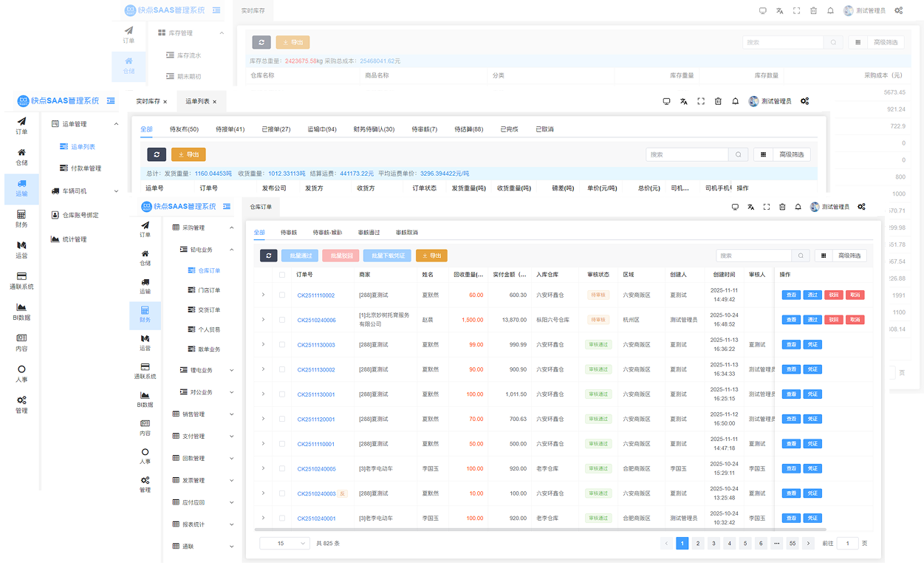Screen dimensions: 924x568
Task: Click the 前往 page number input field
Action: [847, 543]
